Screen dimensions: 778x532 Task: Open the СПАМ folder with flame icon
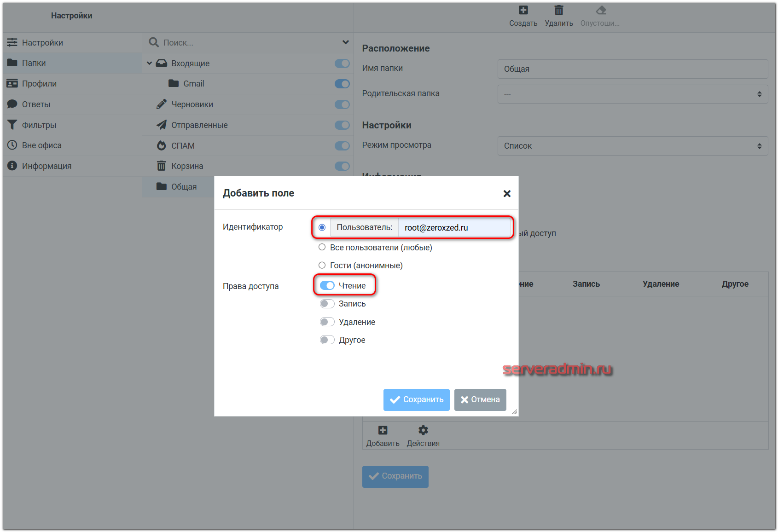pyautogui.click(x=161, y=146)
